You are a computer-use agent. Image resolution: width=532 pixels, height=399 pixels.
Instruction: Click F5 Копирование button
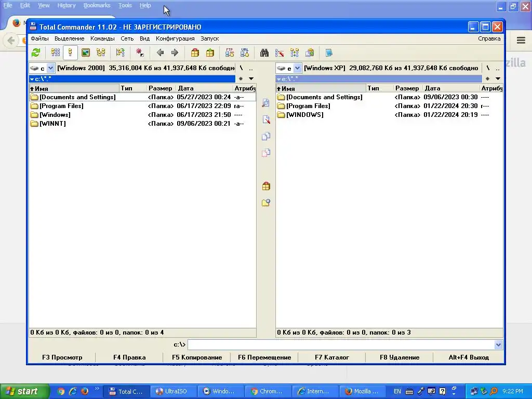click(197, 357)
